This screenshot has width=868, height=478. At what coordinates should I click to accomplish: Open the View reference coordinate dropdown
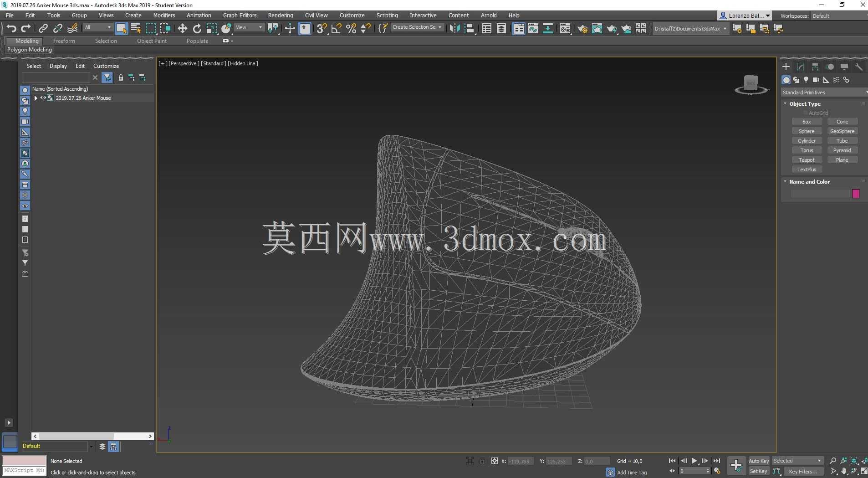249,27
